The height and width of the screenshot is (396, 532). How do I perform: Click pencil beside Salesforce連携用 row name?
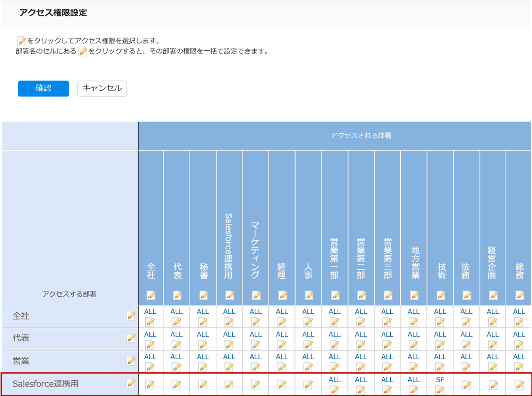(130, 383)
